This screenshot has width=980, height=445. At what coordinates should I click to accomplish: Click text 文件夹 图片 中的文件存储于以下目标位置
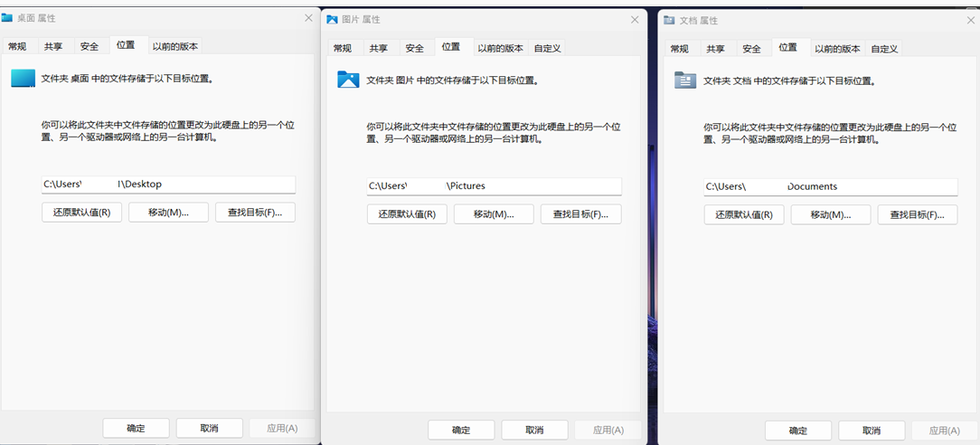[x=453, y=80]
